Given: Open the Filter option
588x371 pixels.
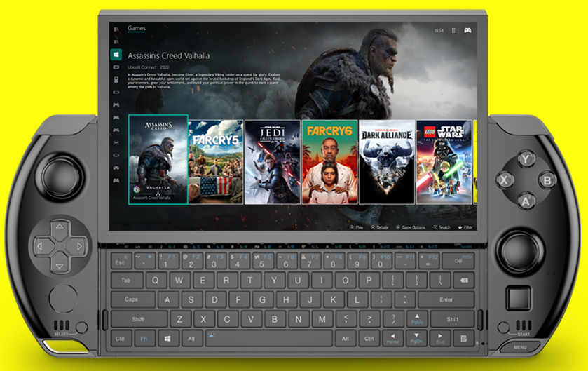Looking at the screenshot, I should [465, 227].
